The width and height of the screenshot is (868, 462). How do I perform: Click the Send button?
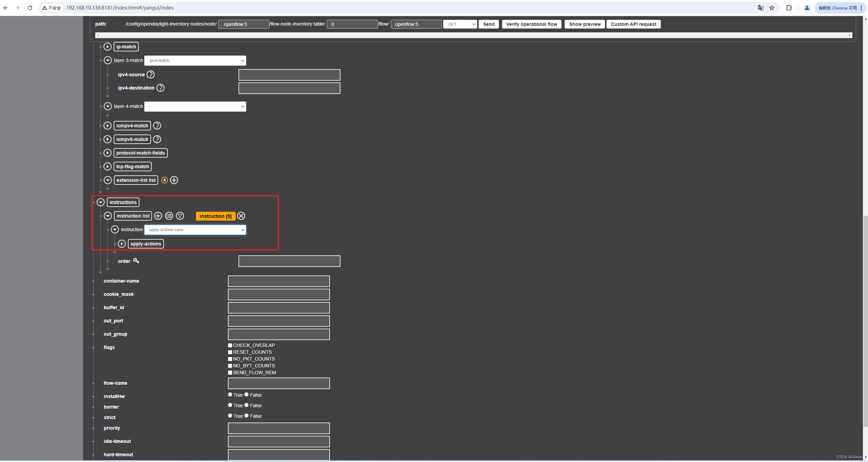click(x=488, y=24)
